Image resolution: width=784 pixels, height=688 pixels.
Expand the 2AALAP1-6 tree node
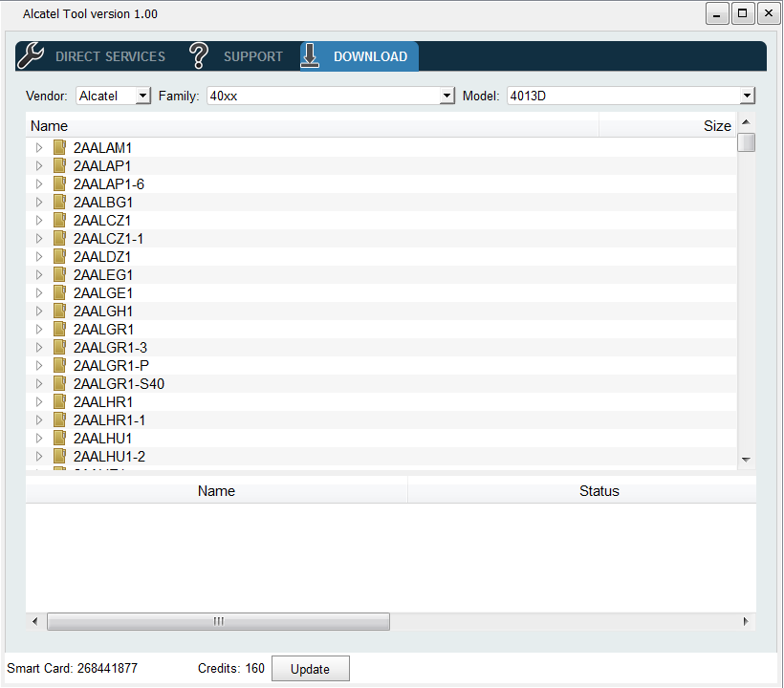coord(39,183)
